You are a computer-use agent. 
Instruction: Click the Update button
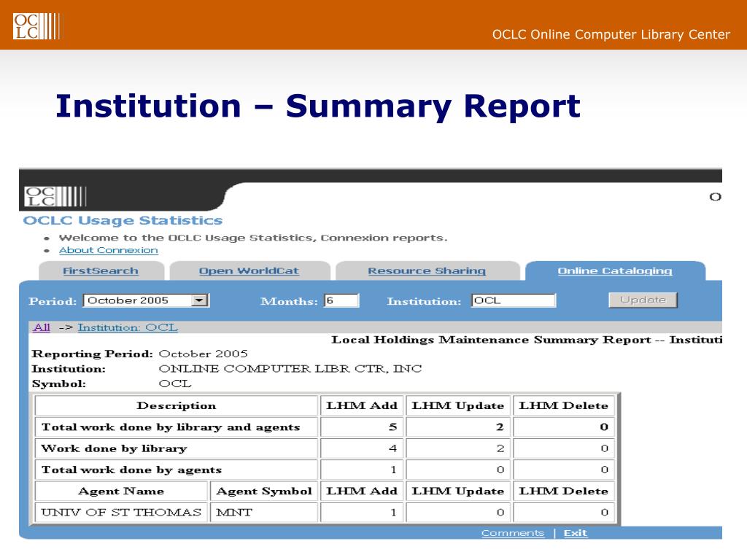(643, 300)
